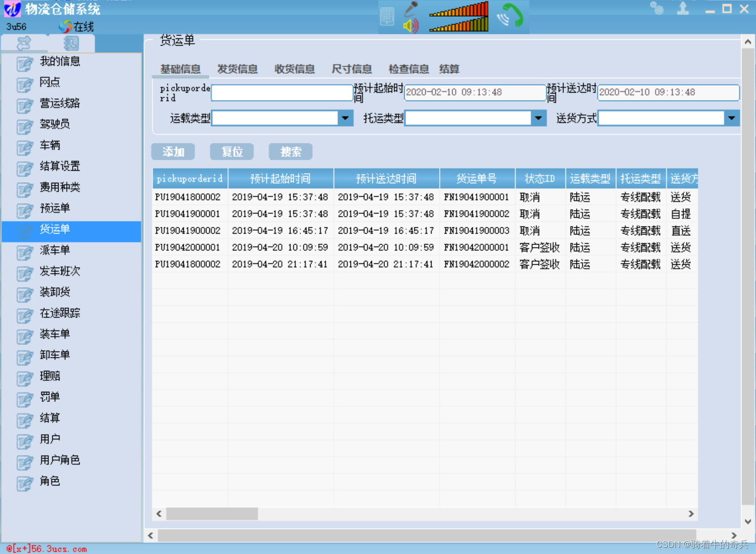Click the icon beside 车辆
This screenshot has height=554, width=756.
pos(25,147)
